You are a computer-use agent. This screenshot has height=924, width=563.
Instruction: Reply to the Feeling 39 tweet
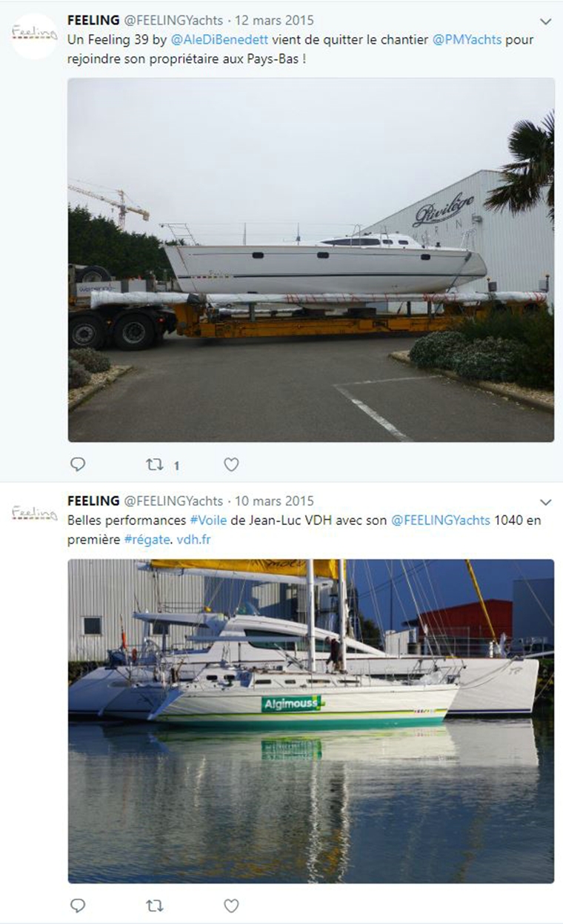click(78, 465)
